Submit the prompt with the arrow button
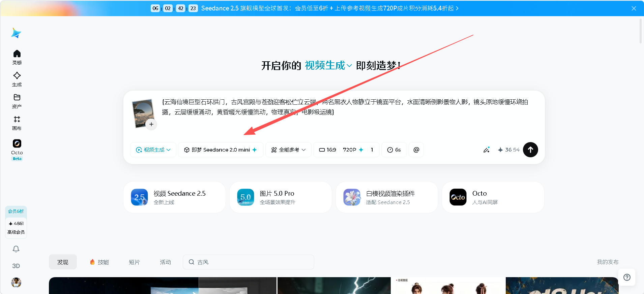This screenshot has width=644, height=294. (x=530, y=150)
